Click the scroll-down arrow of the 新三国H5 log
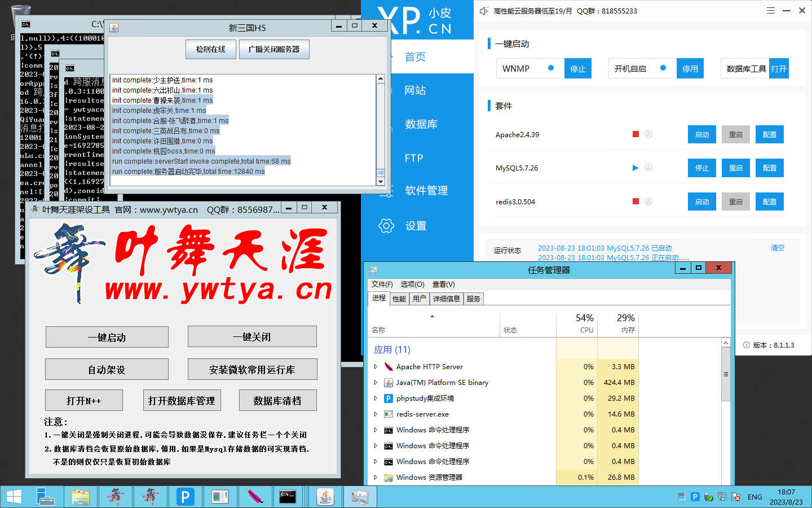Image resolution: width=812 pixels, height=508 pixels. [x=381, y=182]
